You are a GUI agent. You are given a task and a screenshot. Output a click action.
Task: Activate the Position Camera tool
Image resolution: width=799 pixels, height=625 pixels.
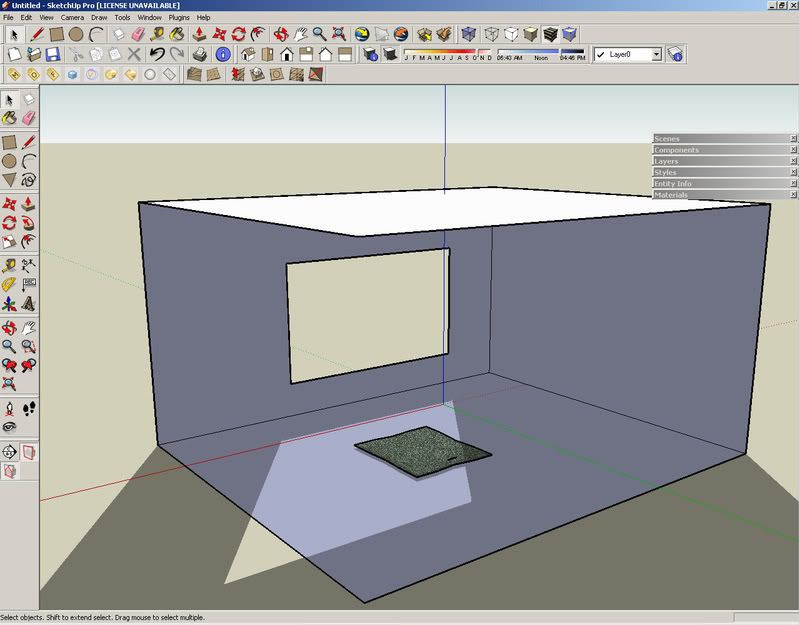pyautogui.click(x=9, y=409)
